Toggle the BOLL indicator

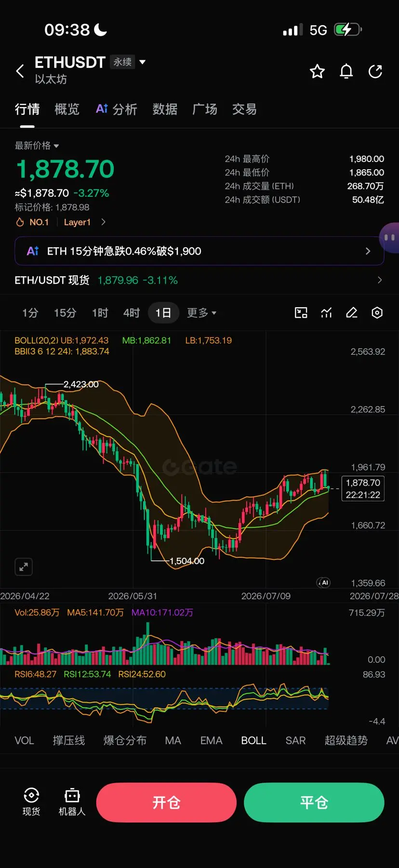click(x=253, y=741)
